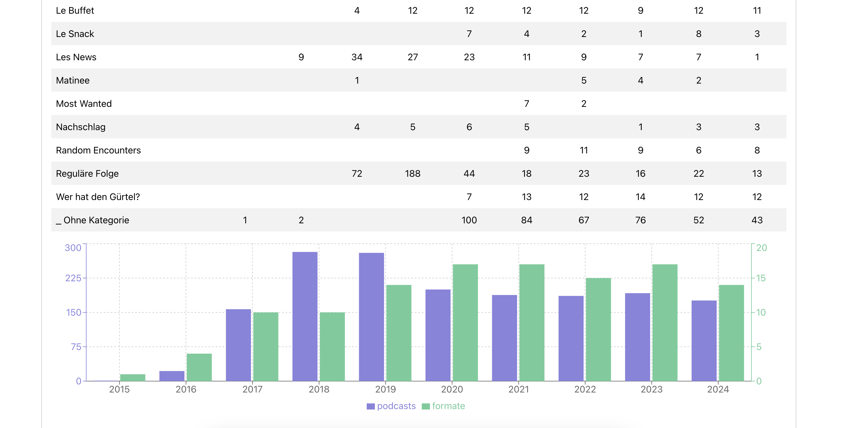Select the Random Encounters row label
This screenshot has width=868, height=428.
click(98, 150)
